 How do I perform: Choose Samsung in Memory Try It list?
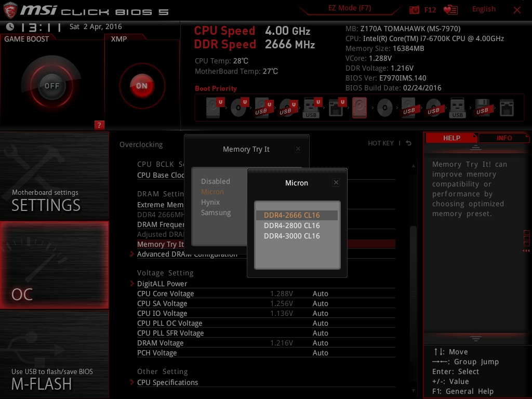click(216, 212)
